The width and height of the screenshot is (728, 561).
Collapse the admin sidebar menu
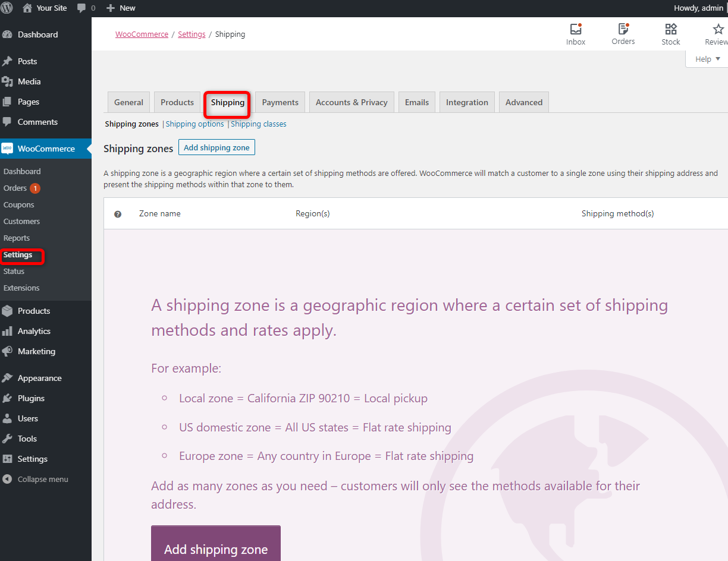tap(43, 479)
